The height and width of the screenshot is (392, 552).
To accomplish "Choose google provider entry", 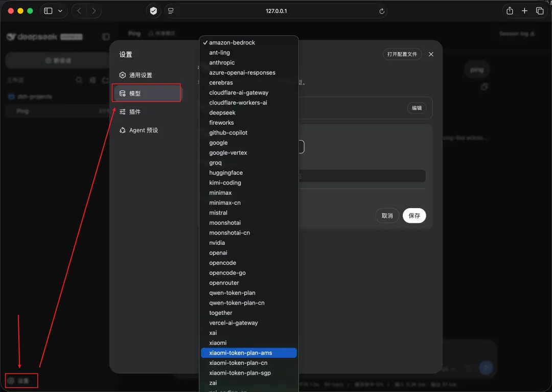I will (x=248, y=143).
